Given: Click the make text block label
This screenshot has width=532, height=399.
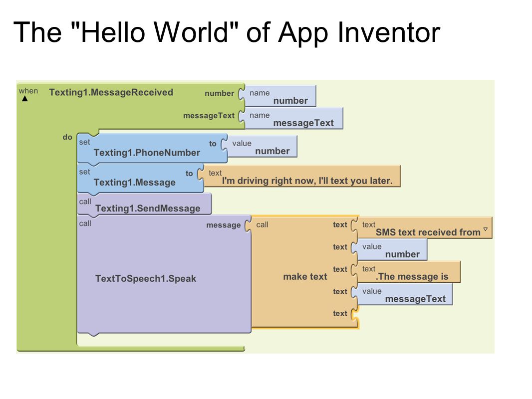Looking at the screenshot, I should [305, 277].
